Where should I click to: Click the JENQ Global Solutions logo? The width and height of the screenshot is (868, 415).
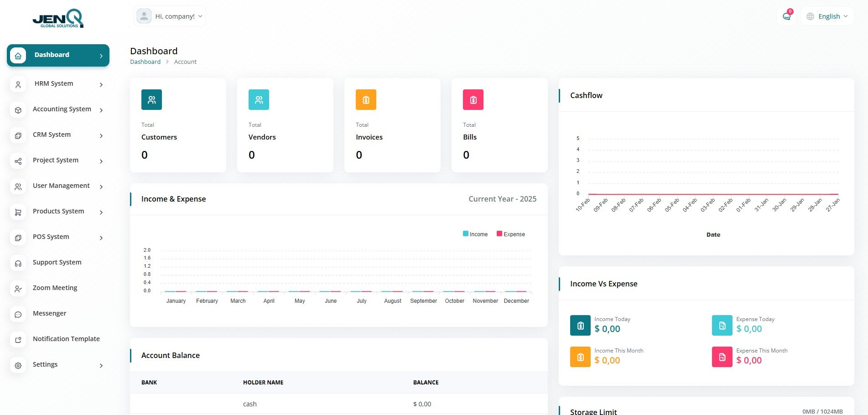pyautogui.click(x=58, y=19)
